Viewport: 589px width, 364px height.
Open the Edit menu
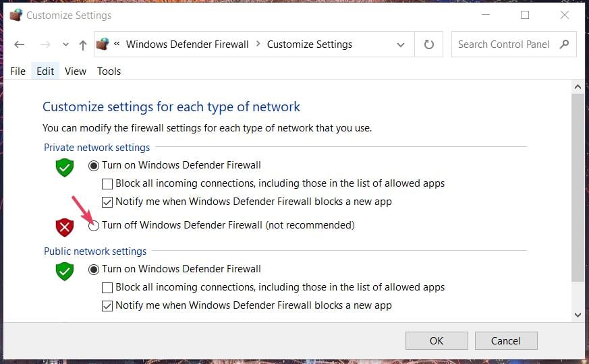45,71
